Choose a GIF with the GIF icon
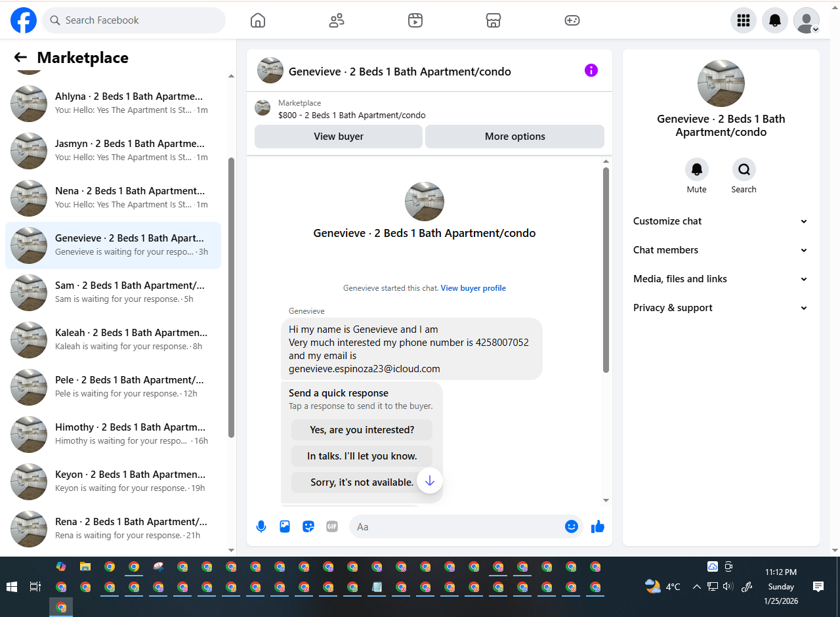 tap(332, 526)
